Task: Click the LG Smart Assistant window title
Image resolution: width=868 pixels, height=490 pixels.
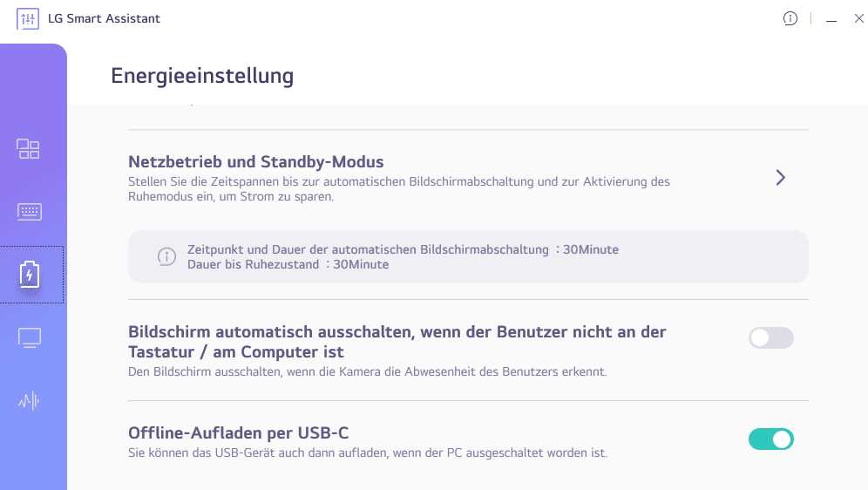Action: point(105,18)
